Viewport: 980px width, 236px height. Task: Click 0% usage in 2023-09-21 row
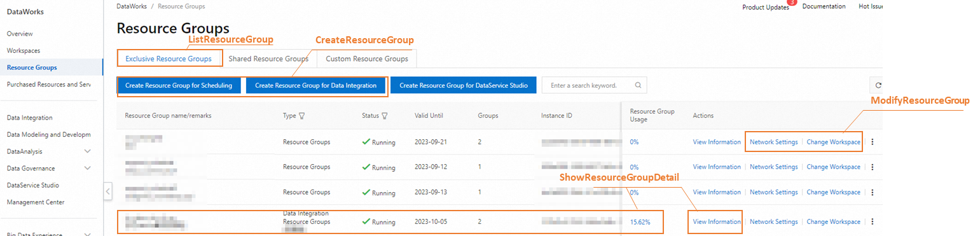tap(634, 142)
